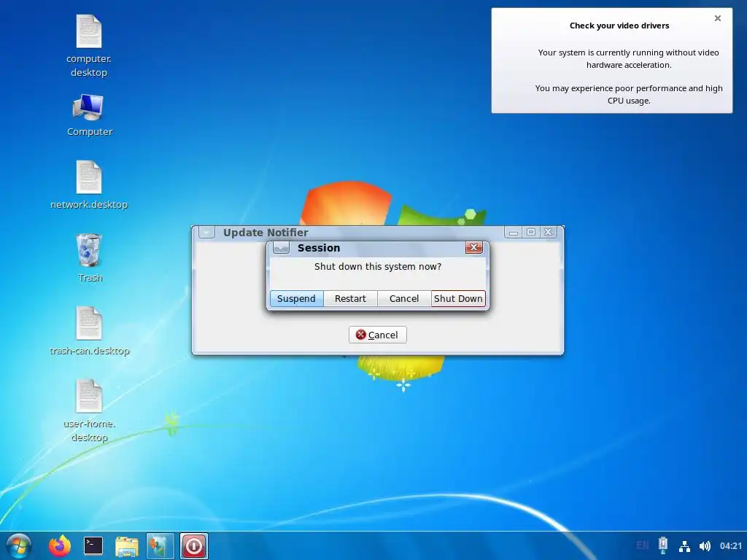Select the trash-can.desktop file icon
The width and height of the screenshot is (747, 560).
tap(88, 323)
